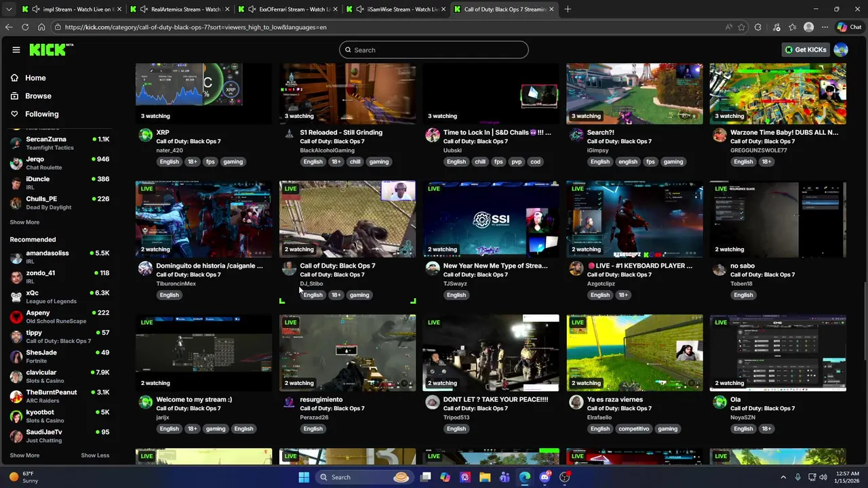The image size is (868, 488).
Task: Click the XRP stream title
Action: tap(163, 133)
